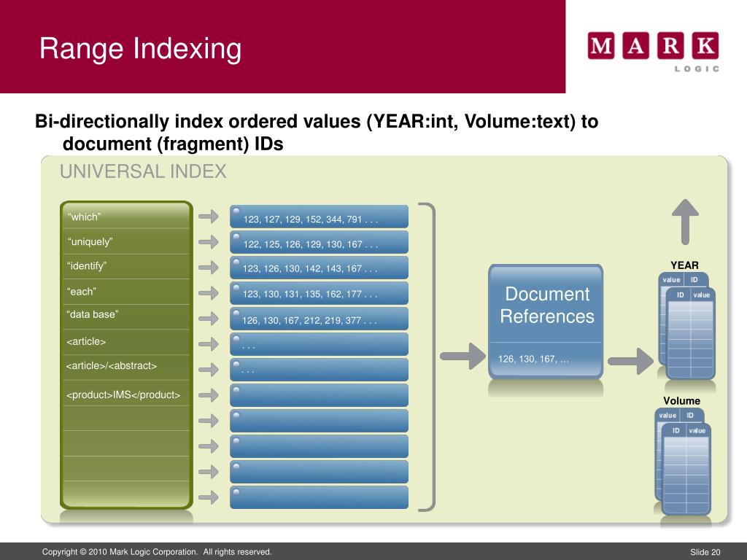Click the small arrow beside the "each" term
This screenshot has width=747, height=560.
pyautogui.click(x=208, y=293)
